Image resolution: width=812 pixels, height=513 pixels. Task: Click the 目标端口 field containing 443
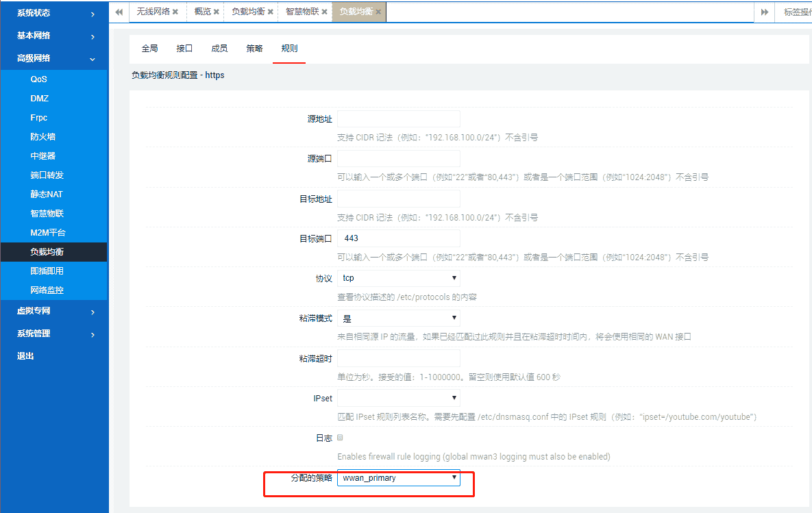[x=398, y=238]
